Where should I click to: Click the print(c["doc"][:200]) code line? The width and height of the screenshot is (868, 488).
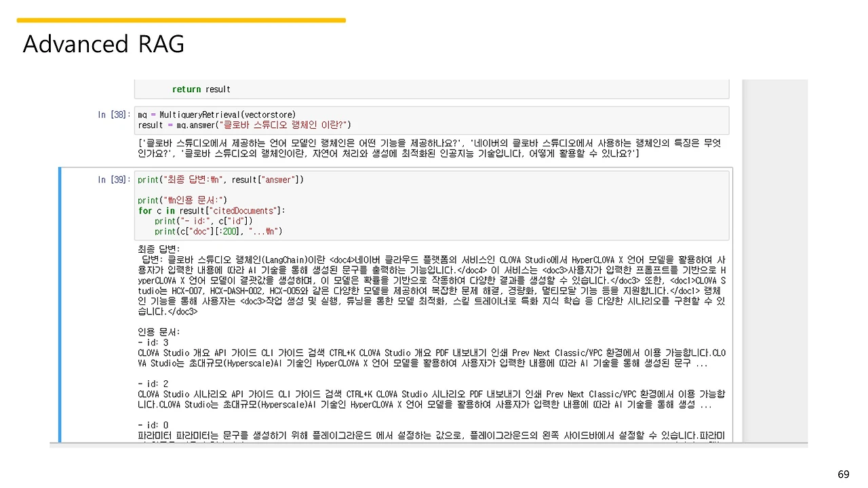coord(218,231)
